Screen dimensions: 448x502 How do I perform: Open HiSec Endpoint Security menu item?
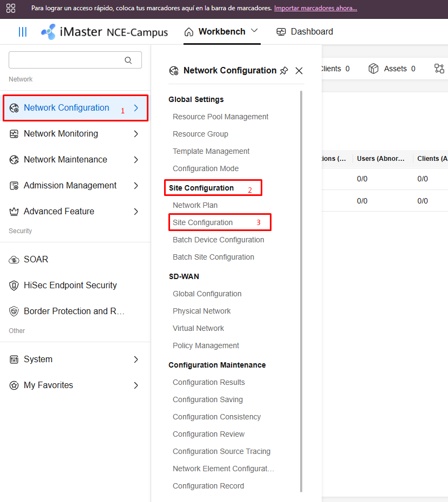[x=75, y=285]
